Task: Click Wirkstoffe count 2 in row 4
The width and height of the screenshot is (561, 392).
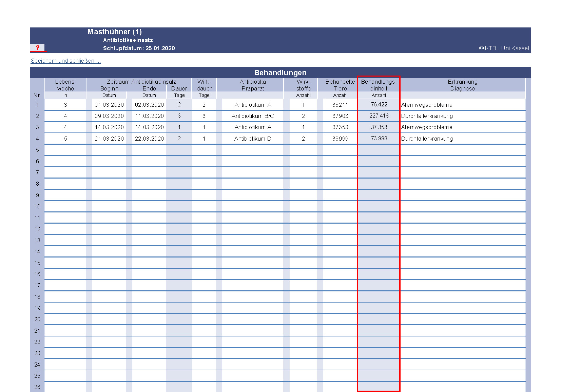Action: click(x=303, y=139)
